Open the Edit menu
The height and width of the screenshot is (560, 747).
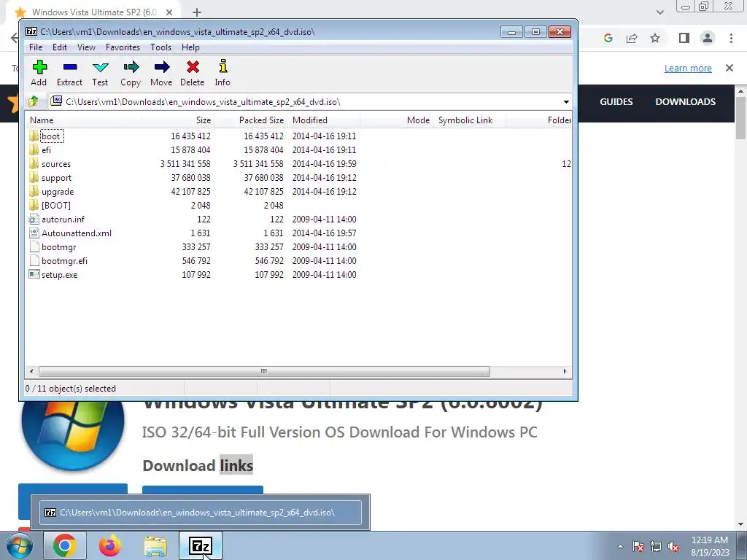click(60, 47)
